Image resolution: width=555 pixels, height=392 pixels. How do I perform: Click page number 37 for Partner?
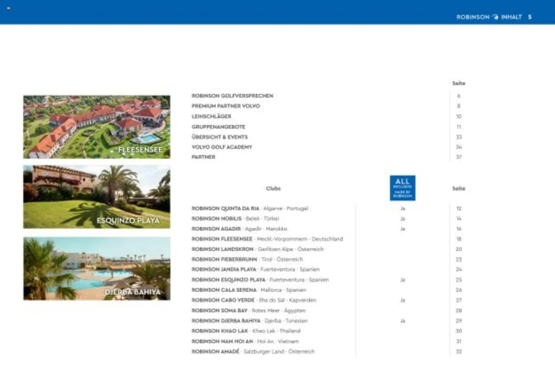(x=459, y=157)
